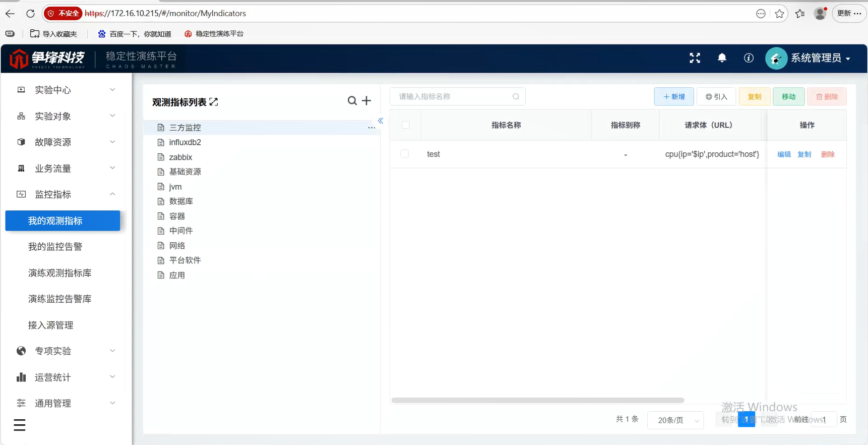Click the fullscreen toggle icon in header

(695, 58)
